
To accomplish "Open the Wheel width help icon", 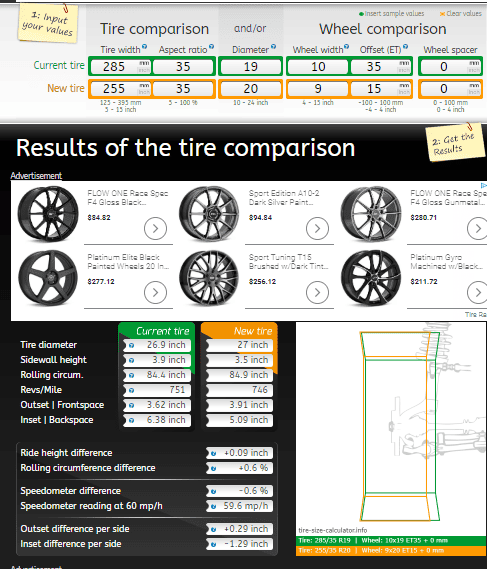I will tap(347, 46).
